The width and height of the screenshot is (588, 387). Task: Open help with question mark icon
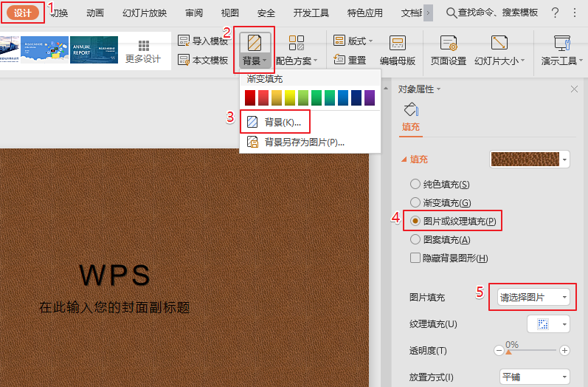coord(555,13)
